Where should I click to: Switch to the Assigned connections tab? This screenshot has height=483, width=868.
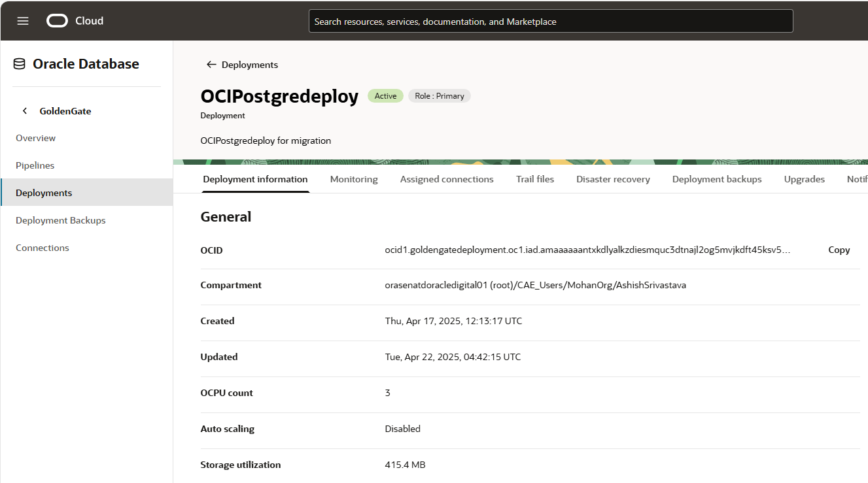(x=447, y=179)
